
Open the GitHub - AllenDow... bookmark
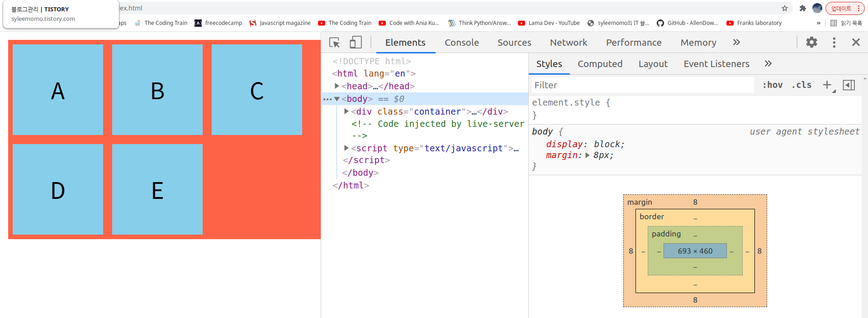click(x=688, y=23)
